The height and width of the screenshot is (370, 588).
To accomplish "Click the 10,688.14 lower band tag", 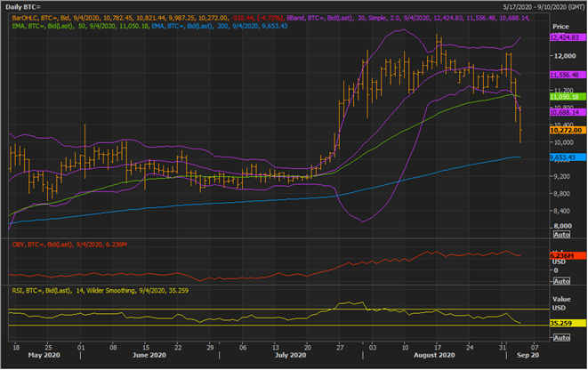I will coord(568,112).
